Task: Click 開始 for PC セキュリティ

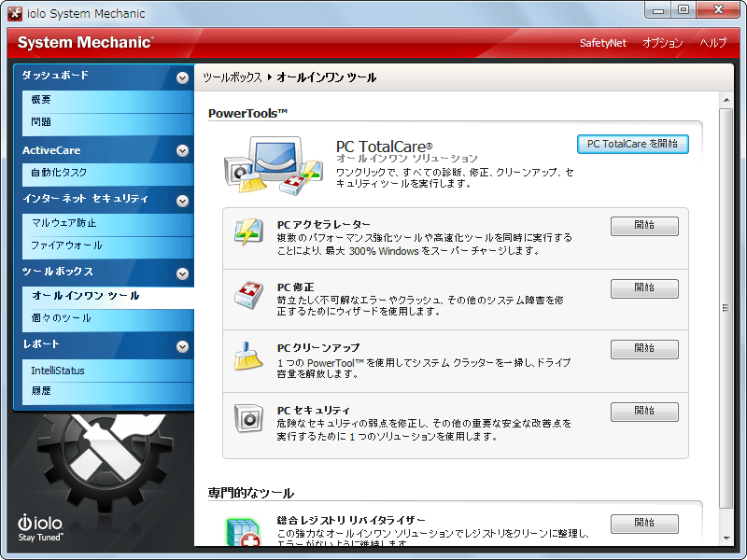Action: [x=644, y=412]
